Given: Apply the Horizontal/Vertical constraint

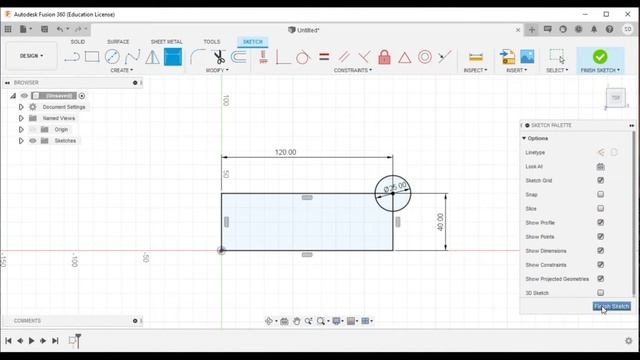Looking at the screenshot, I should (x=263, y=57).
